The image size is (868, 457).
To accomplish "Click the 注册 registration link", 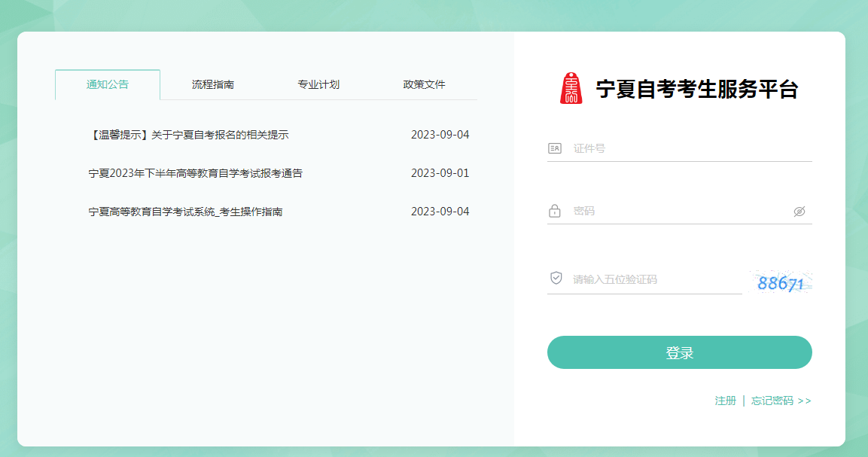I will click(727, 402).
